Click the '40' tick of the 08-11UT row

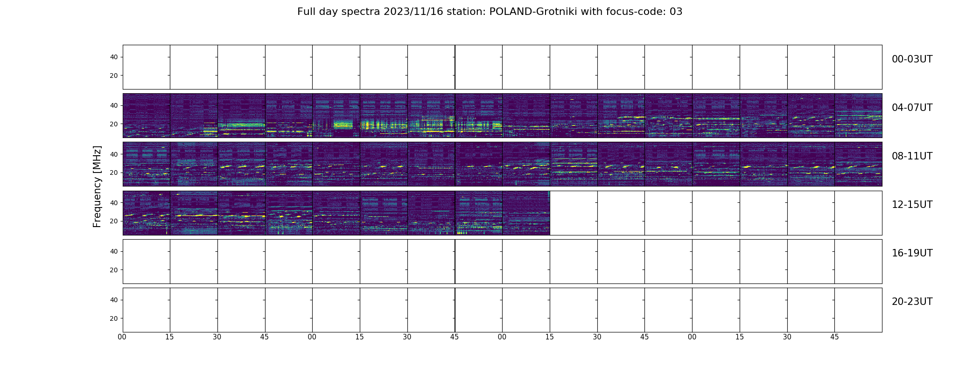pos(113,154)
